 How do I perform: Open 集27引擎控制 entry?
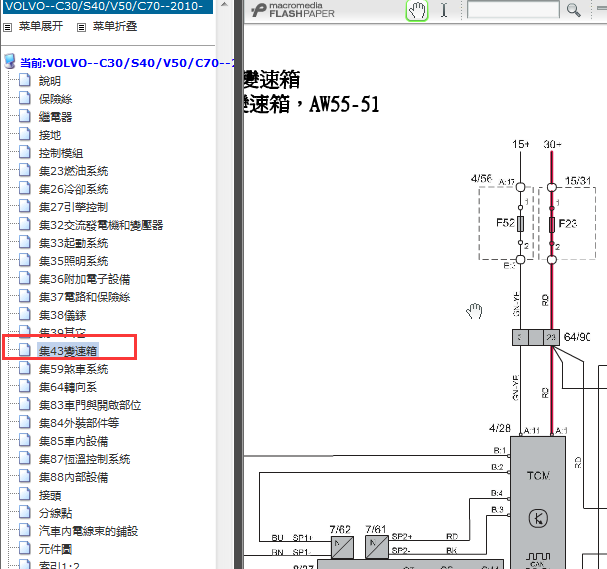(73, 207)
